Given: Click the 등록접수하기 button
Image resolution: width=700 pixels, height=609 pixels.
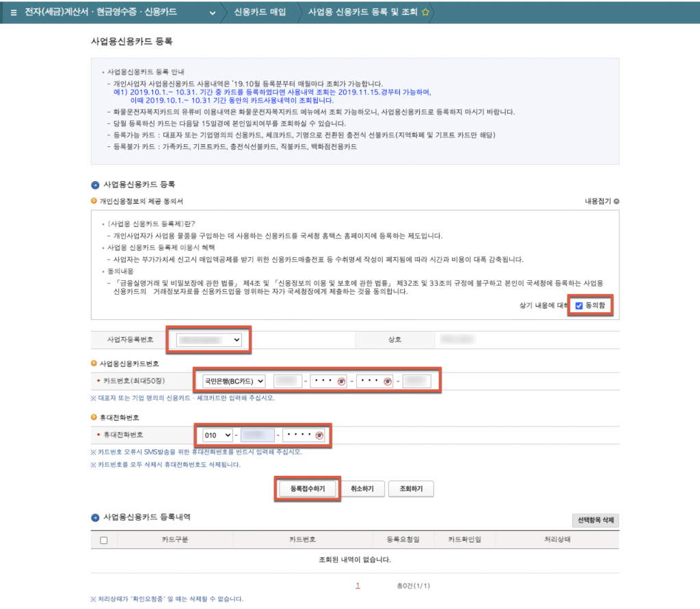Looking at the screenshot, I should (x=308, y=489).
